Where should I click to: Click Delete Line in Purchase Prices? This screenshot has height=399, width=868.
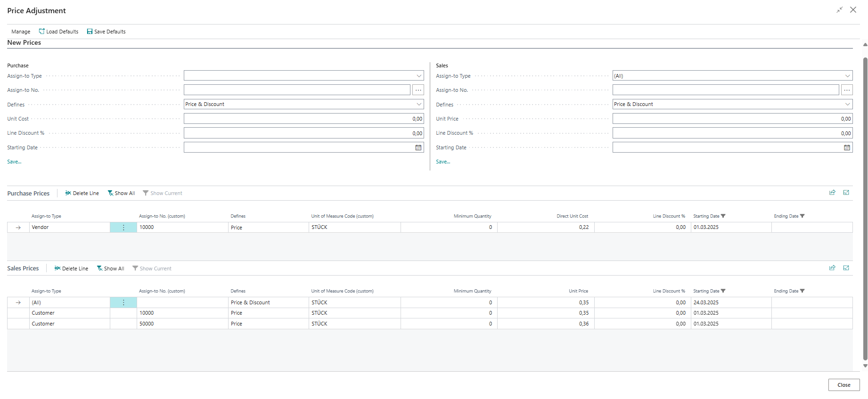tap(82, 193)
